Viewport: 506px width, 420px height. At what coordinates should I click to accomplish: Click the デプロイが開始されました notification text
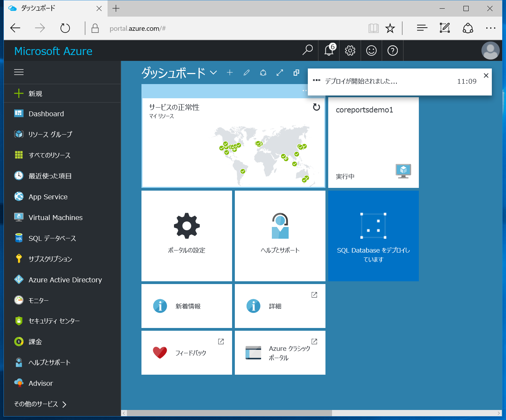pyautogui.click(x=361, y=81)
